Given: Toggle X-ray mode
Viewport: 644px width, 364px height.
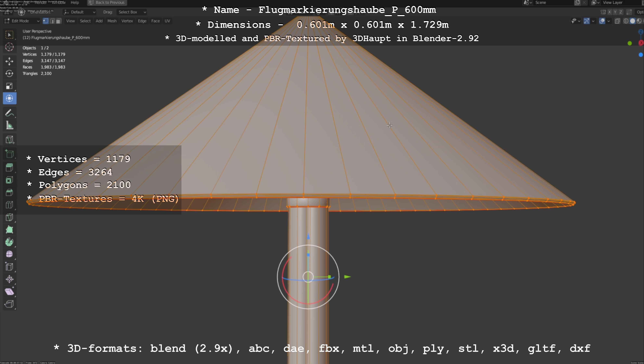Looking at the screenshot, I should pos(617,21).
